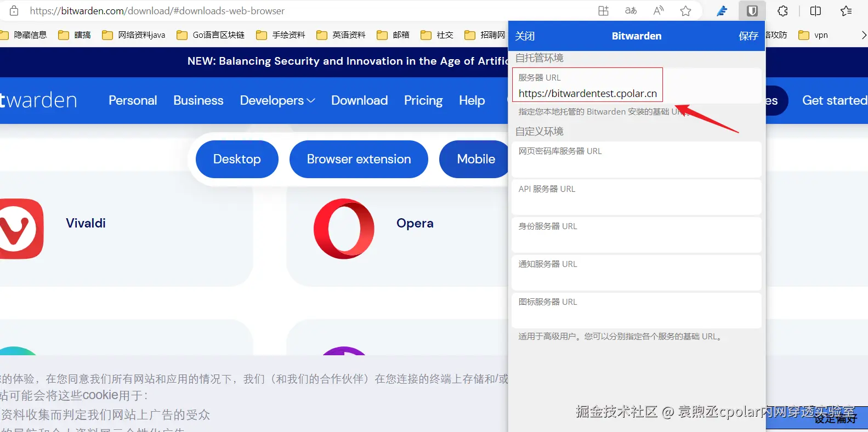Click the 身份服务器 URL field

click(x=636, y=235)
